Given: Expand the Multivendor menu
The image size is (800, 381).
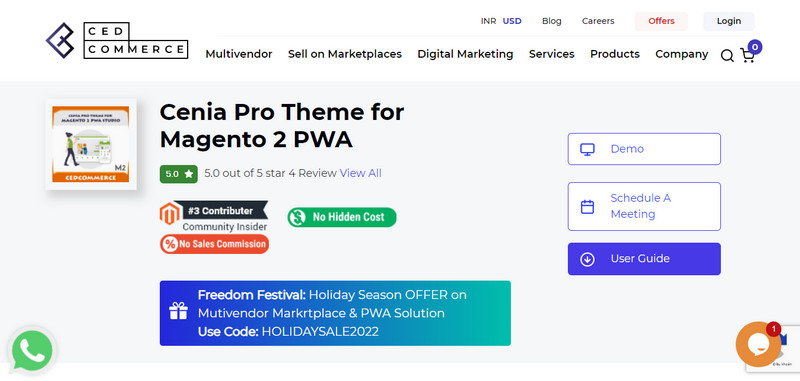Looking at the screenshot, I should coord(239,54).
